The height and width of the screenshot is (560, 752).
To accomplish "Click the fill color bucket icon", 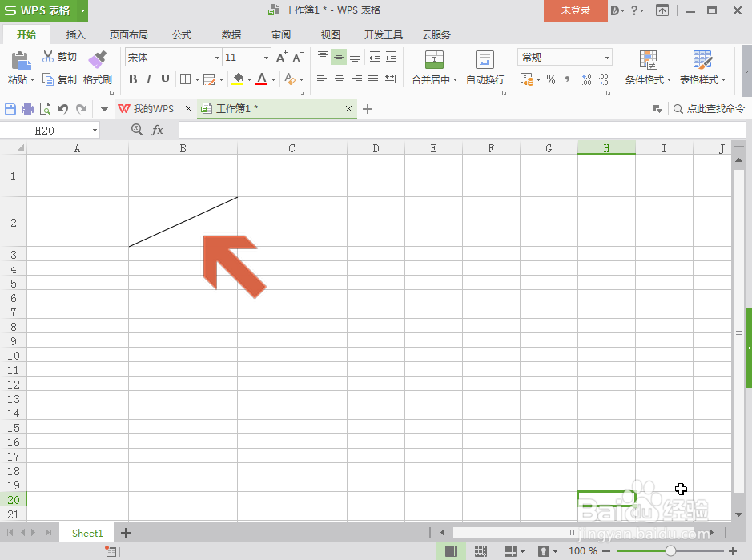I will coord(238,79).
